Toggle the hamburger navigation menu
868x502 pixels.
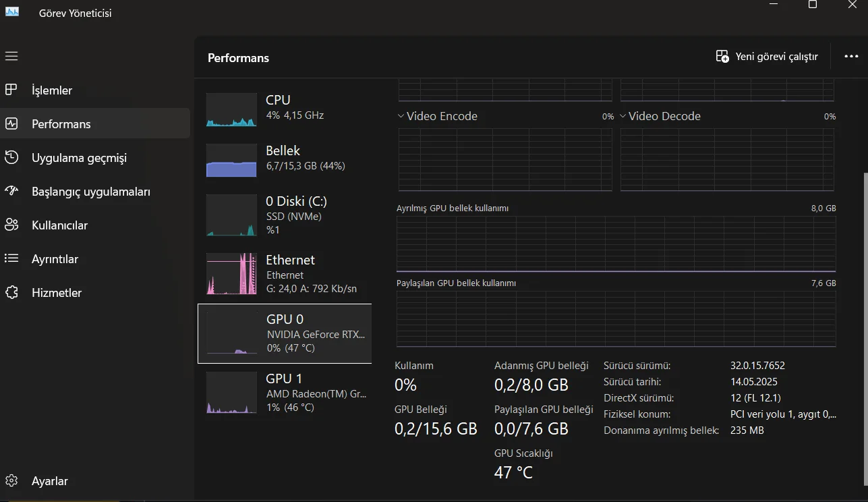point(11,56)
